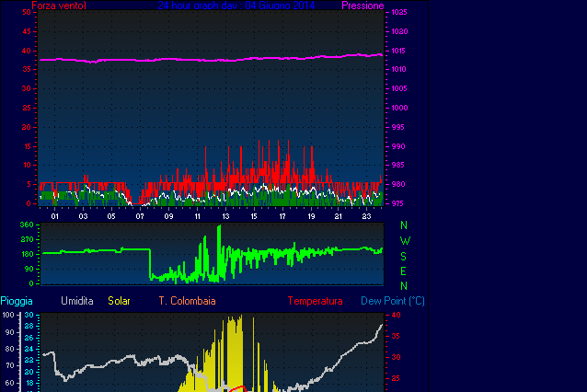Select wind force axis value '45'
587x392 pixels.
tap(27, 31)
